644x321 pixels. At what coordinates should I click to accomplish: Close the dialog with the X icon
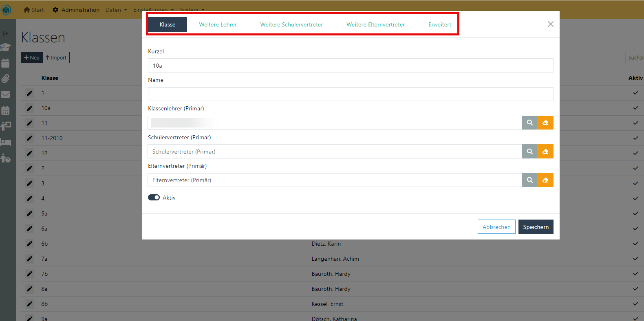(x=551, y=24)
